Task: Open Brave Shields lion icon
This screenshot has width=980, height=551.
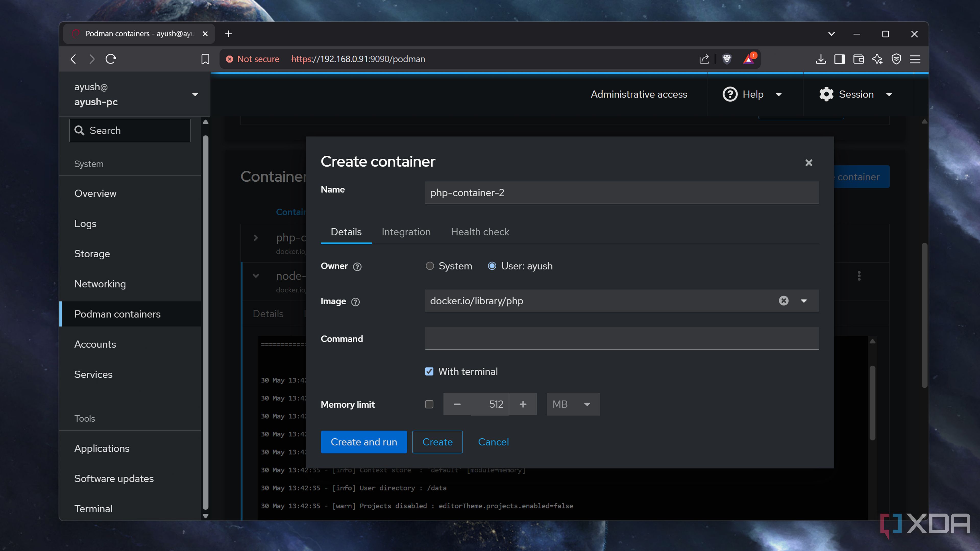Action: 727,59
